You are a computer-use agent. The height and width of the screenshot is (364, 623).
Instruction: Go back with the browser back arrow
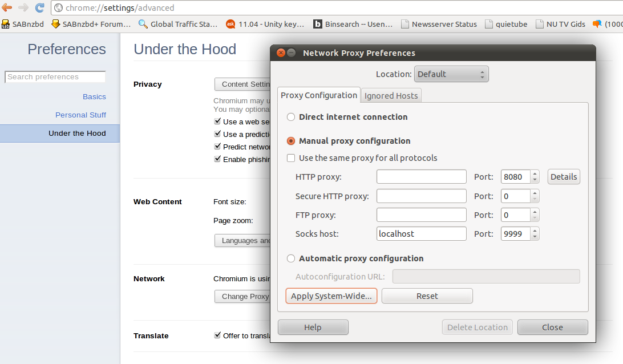pyautogui.click(x=7, y=7)
